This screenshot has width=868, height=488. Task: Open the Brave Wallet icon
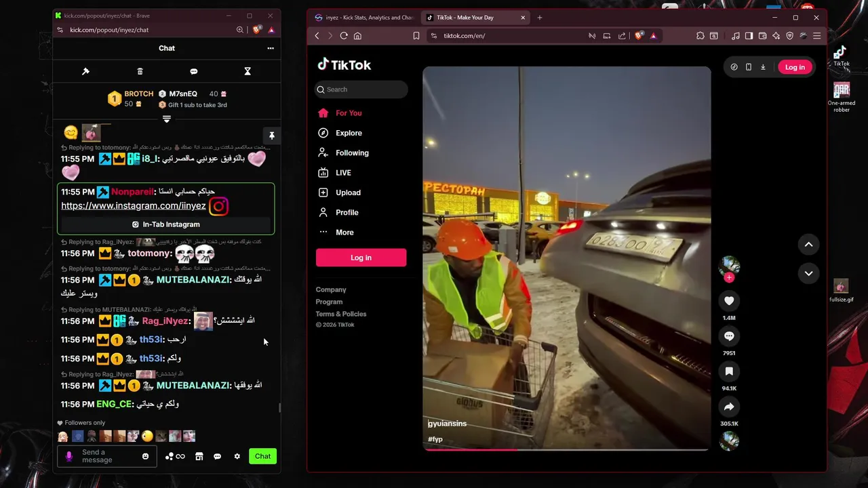coord(763,36)
